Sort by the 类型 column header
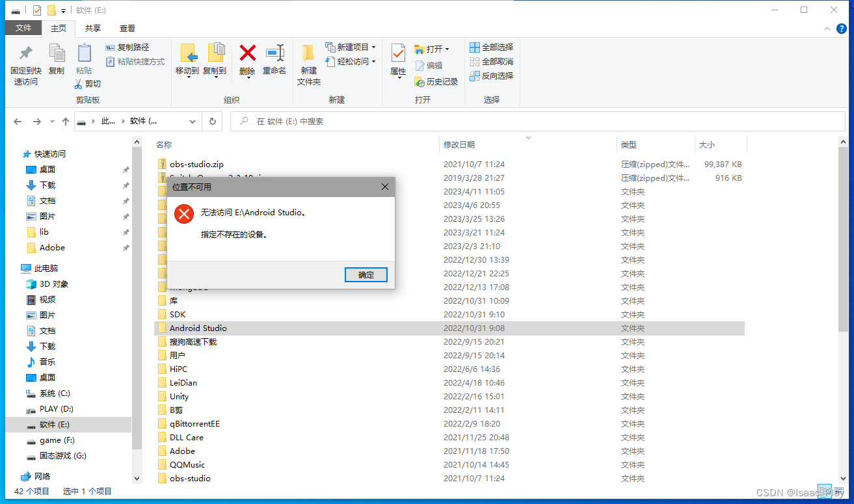The width and height of the screenshot is (854, 504). tap(629, 145)
